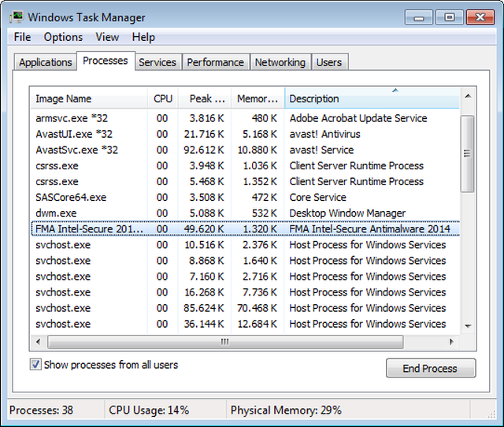Click End Process button
The width and height of the screenshot is (504, 427).
pyautogui.click(x=431, y=368)
